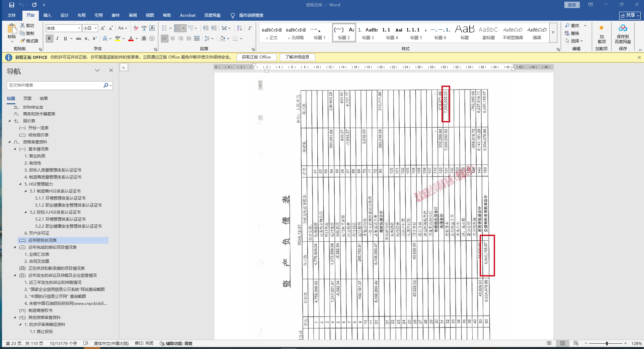
Task: Click the Tell Me lightbulb search (操作说明搜索)
Action: tap(247, 15)
